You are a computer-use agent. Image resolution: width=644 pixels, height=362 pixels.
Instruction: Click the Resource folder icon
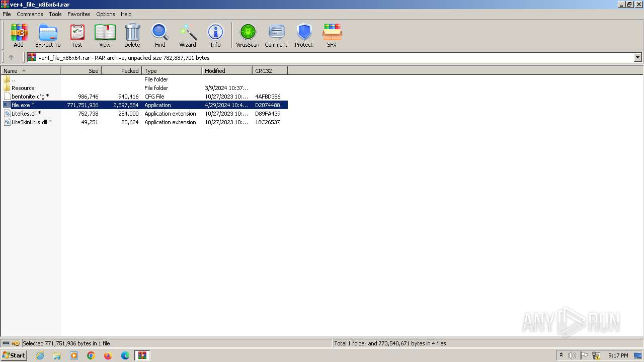tap(7, 87)
